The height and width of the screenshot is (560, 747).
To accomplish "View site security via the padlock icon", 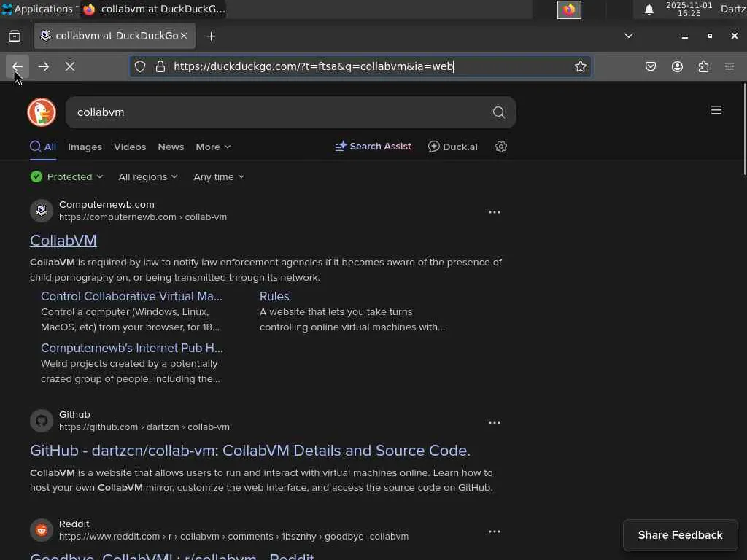I will [x=160, y=66].
